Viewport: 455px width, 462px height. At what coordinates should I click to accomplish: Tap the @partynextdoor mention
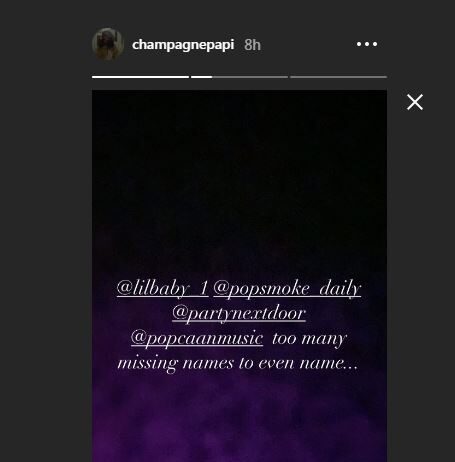click(x=239, y=313)
